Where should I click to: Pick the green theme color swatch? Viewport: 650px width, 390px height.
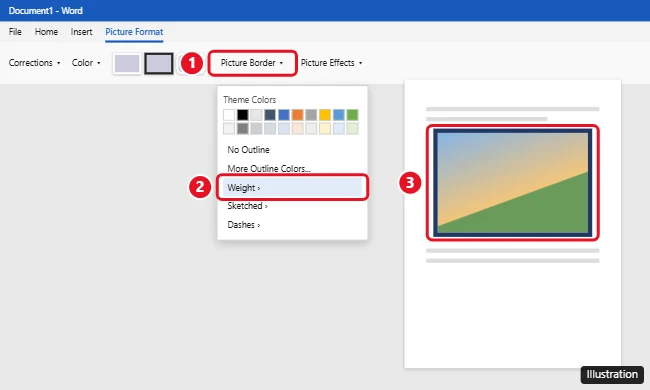coord(352,115)
